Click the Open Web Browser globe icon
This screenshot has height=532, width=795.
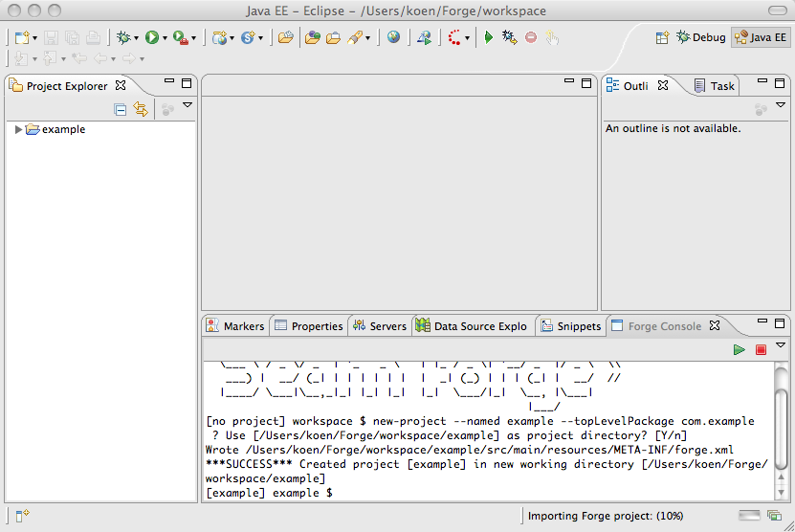(x=393, y=37)
